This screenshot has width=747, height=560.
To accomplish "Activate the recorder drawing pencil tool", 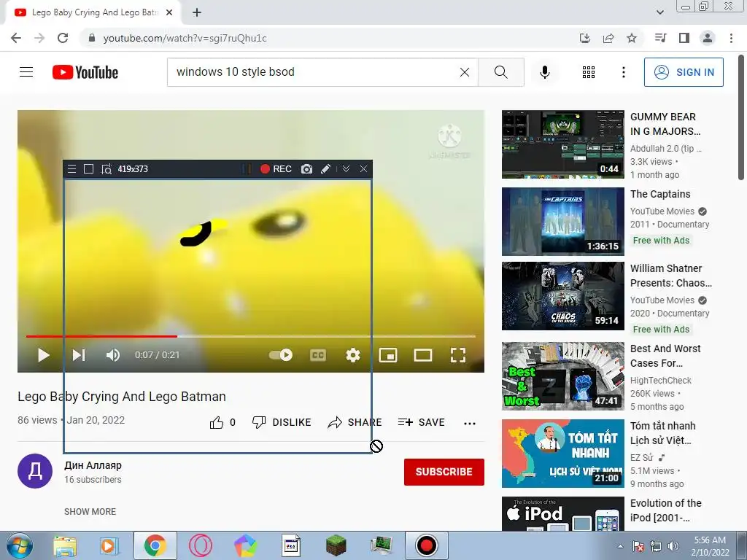I will (x=326, y=168).
